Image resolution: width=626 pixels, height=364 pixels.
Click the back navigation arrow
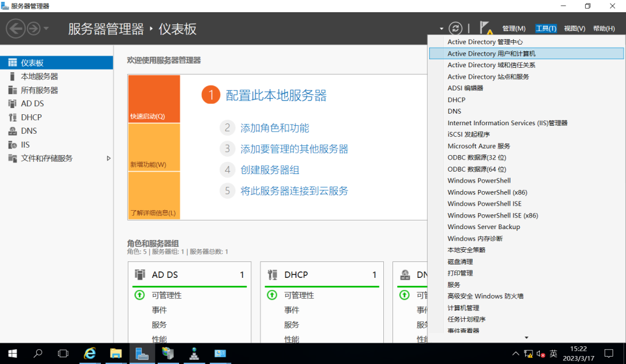[15, 29]
